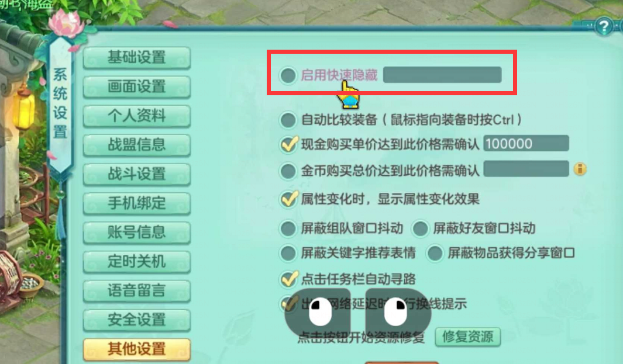Enable 金币购买总价达到此价格需确认
This screenshot has height=364, width=623.
coord(288,171)
